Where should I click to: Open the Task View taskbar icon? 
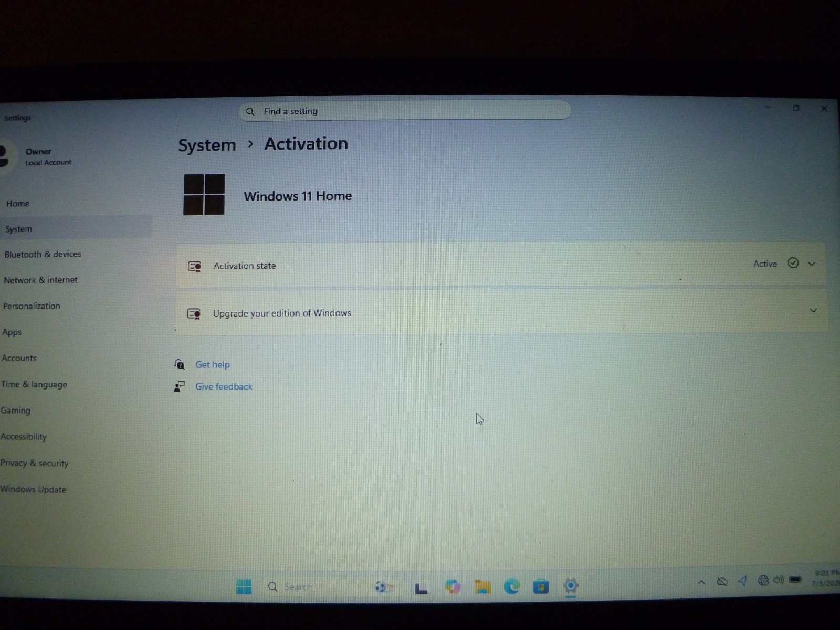click(x=421, y=587)
